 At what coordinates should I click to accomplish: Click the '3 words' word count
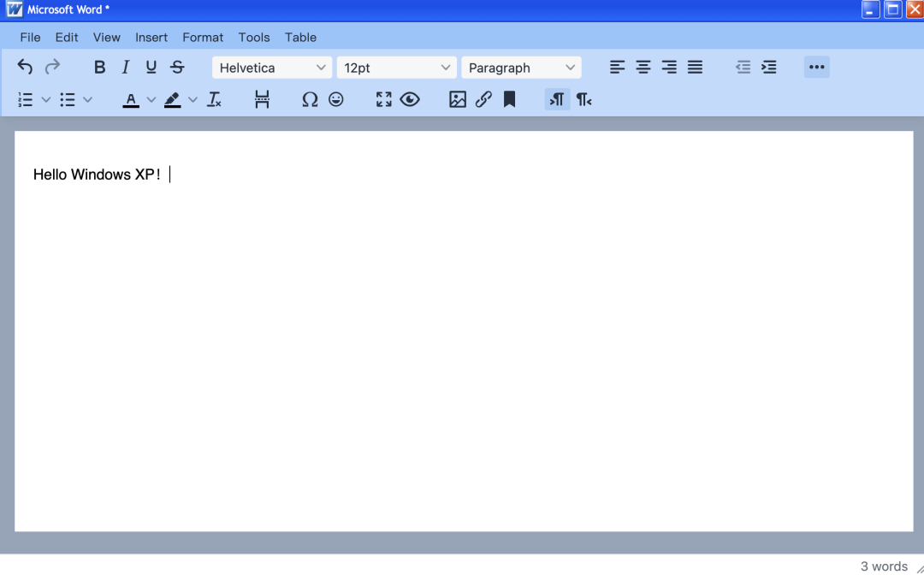[884, 566]
